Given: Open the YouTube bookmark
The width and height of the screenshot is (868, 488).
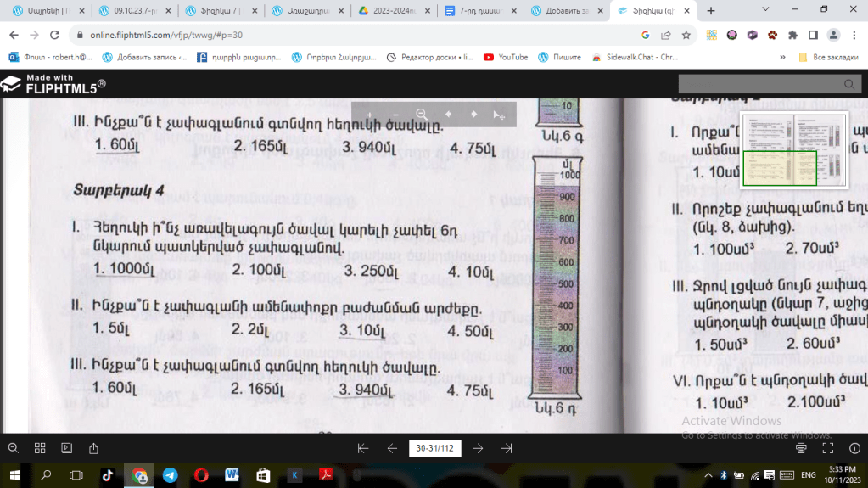Looking at the screenshot, I should coord(506,57).
